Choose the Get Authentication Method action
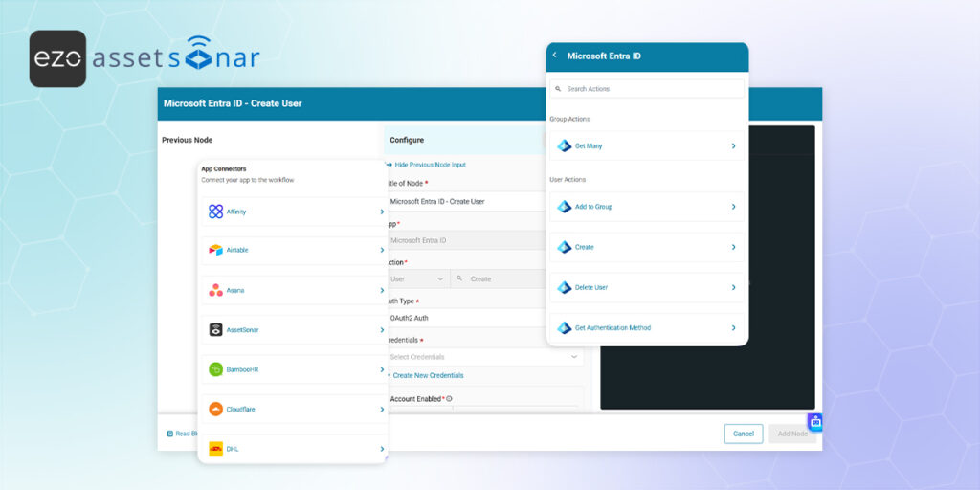Screen dimensions: 980x490 click(647, 328)
